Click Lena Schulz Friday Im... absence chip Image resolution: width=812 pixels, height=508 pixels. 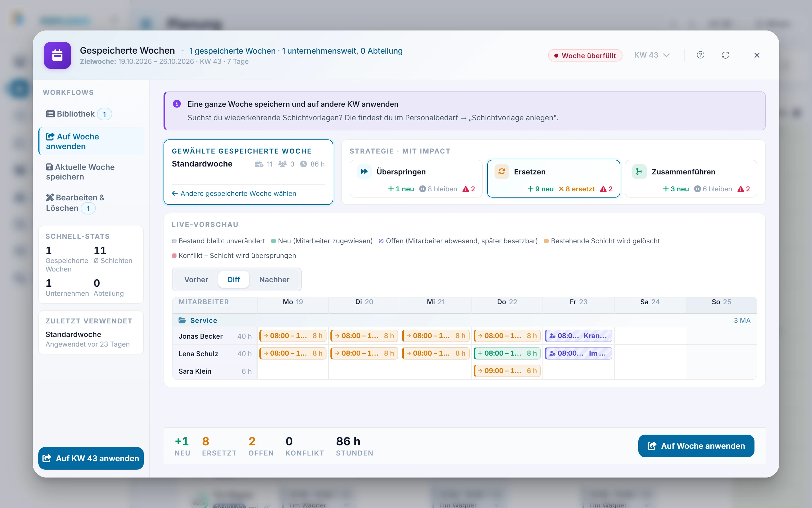click(579, 353)
